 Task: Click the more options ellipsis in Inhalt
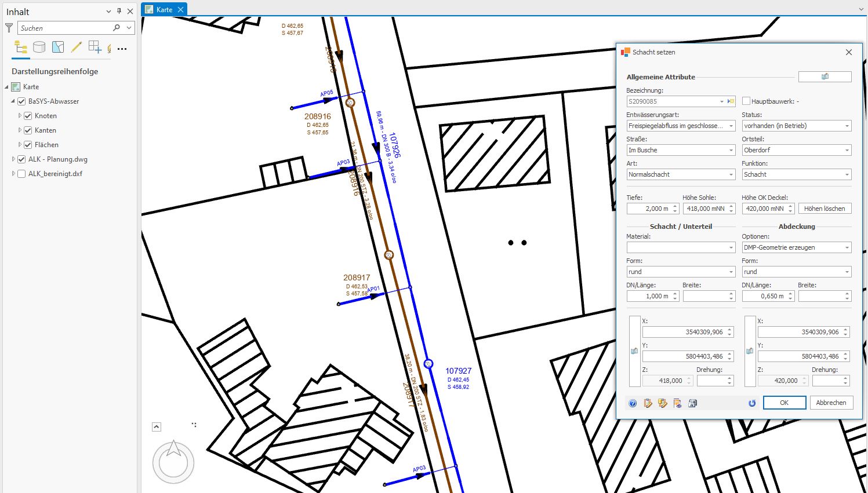(122, 49)
